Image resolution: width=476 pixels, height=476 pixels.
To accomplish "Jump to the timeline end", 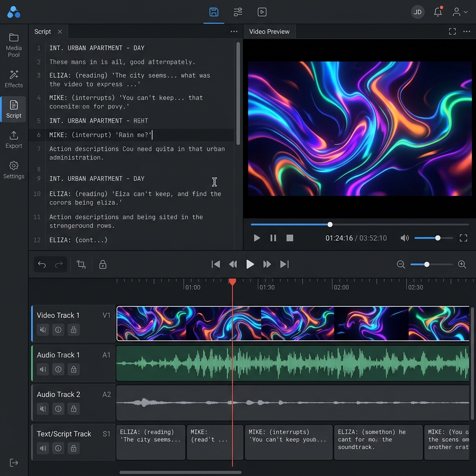I will pos(284,264).
